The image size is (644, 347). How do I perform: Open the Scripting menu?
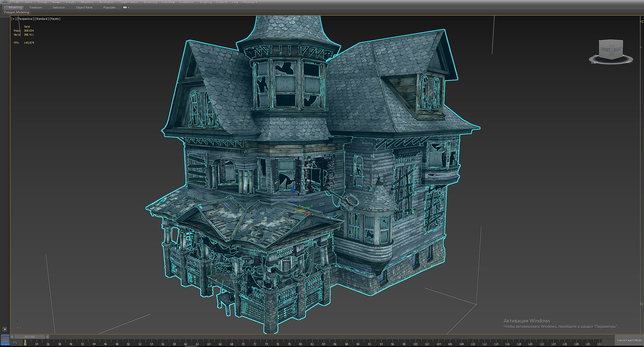(206, 2)
